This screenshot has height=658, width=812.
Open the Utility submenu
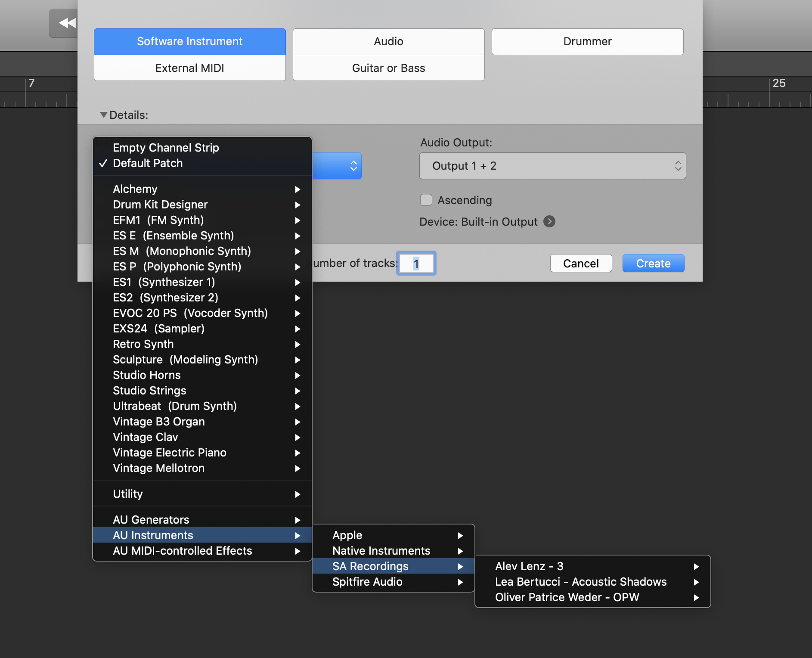coord(202,494)
